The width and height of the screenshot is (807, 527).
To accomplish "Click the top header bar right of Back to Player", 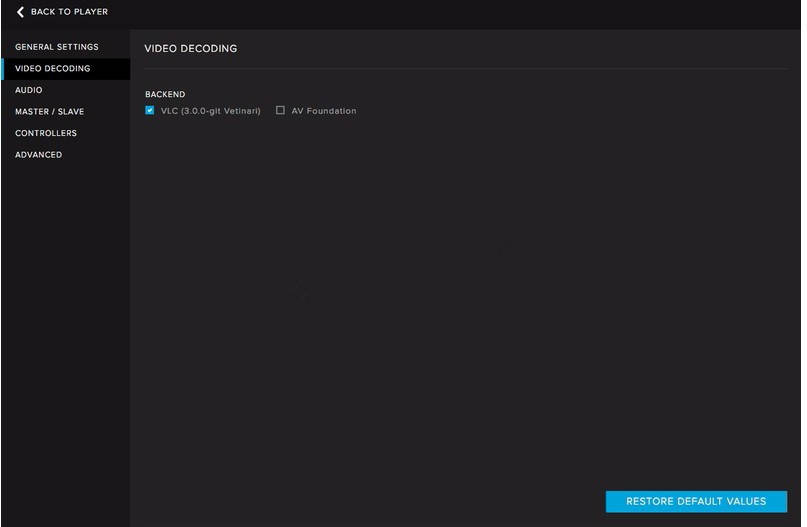I will (x=450, y=13).
